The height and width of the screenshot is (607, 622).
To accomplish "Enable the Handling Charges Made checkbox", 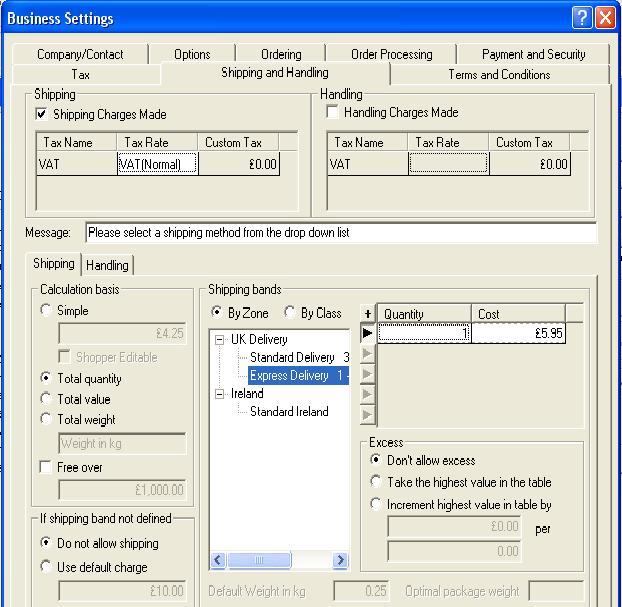I will 332,113.
